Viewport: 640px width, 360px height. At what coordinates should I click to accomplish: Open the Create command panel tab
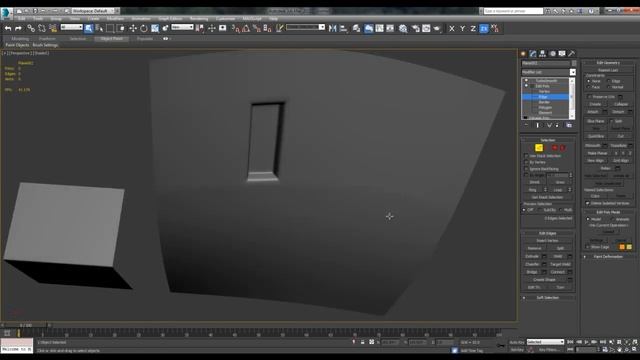523,53
